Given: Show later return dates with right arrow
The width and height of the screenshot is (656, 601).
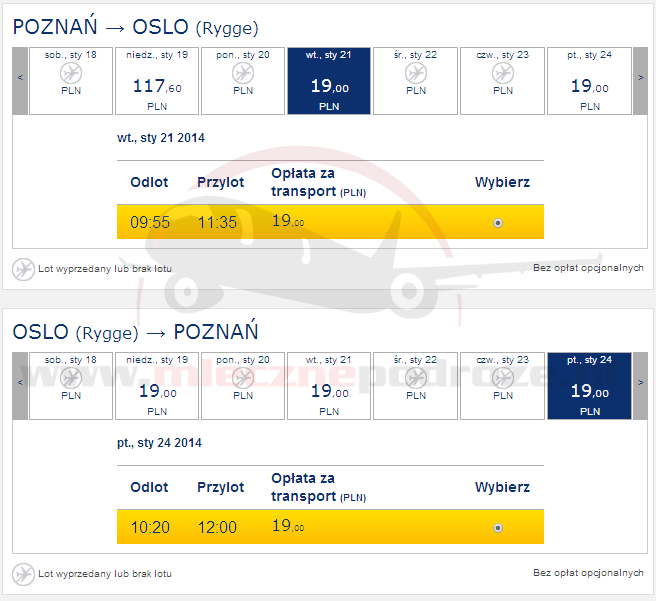Looking at the screenshot, I should [x=641, y=386].
